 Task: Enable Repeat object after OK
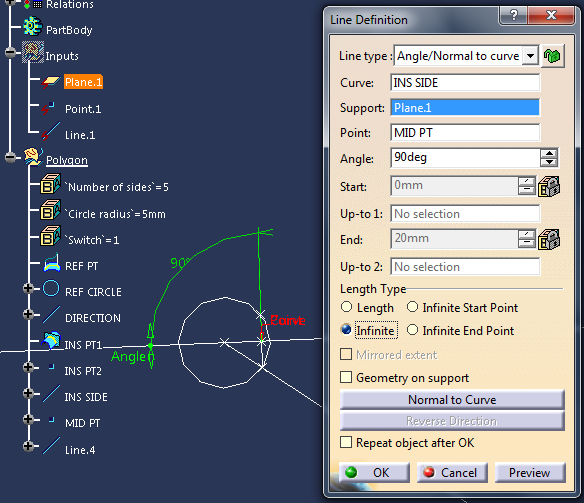346,442
